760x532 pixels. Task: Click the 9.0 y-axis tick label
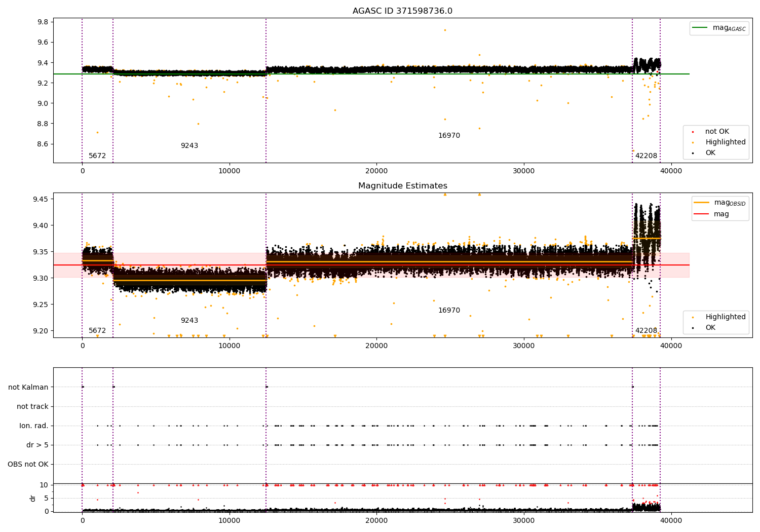43,103
